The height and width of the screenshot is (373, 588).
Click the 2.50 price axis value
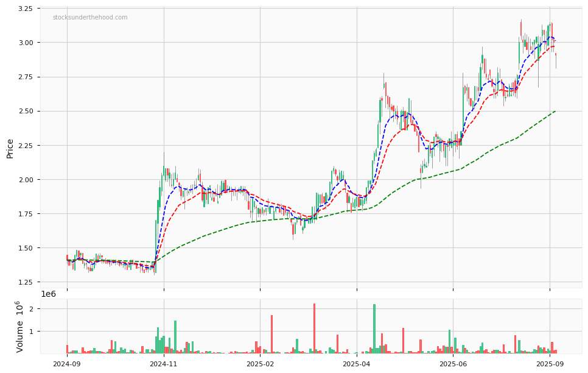coord(25,111)
